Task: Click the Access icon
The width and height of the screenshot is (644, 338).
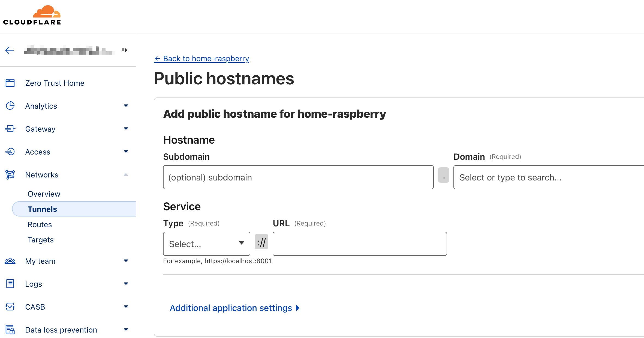Action: pos(10,152)
